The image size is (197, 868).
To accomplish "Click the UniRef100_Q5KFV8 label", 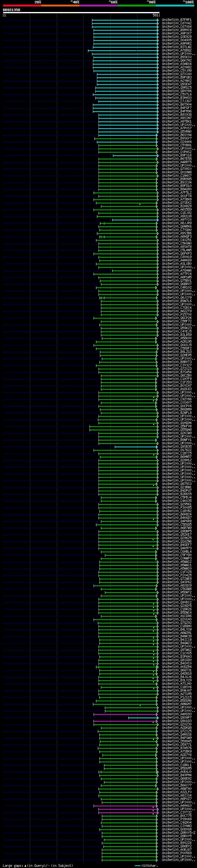I will pyautogui.click(x=177, y=426).
